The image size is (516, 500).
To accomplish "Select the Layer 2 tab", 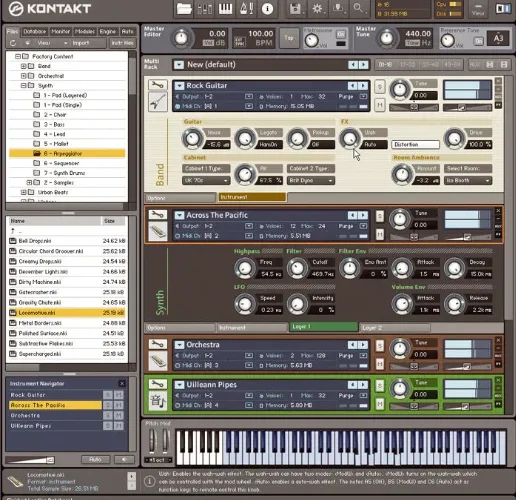I will pos(395,328).
